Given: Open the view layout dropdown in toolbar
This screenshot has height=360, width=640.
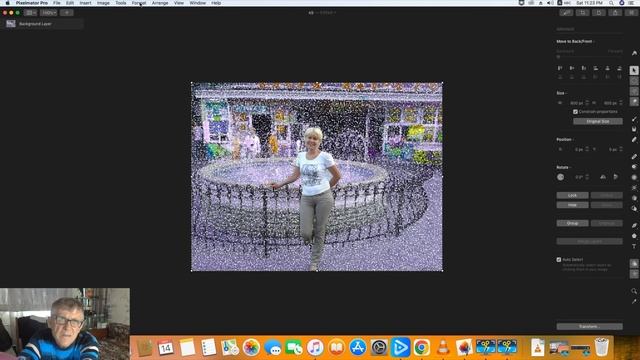Looking at the screenshot, I should point(30,13).
